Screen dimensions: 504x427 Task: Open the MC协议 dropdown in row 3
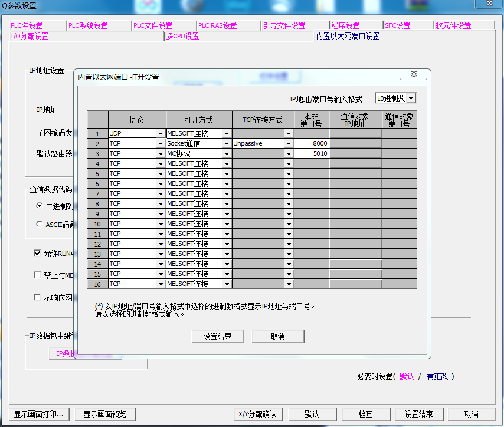coord(227,153)
